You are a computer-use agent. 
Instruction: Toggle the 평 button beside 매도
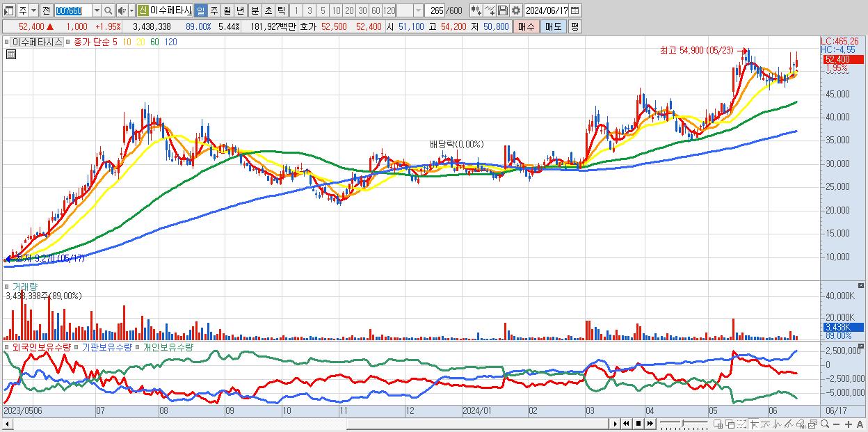[x=574, y=26]
